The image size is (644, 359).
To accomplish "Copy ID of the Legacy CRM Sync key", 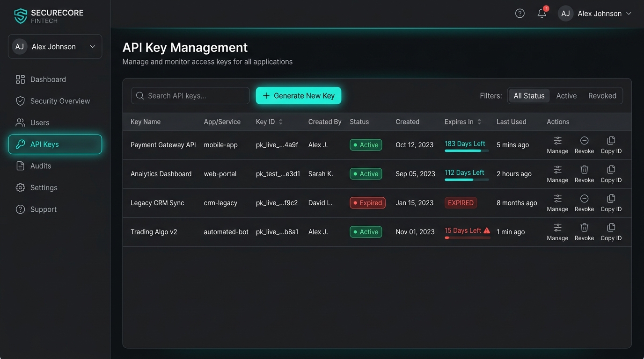I will (x=611, y=203).
